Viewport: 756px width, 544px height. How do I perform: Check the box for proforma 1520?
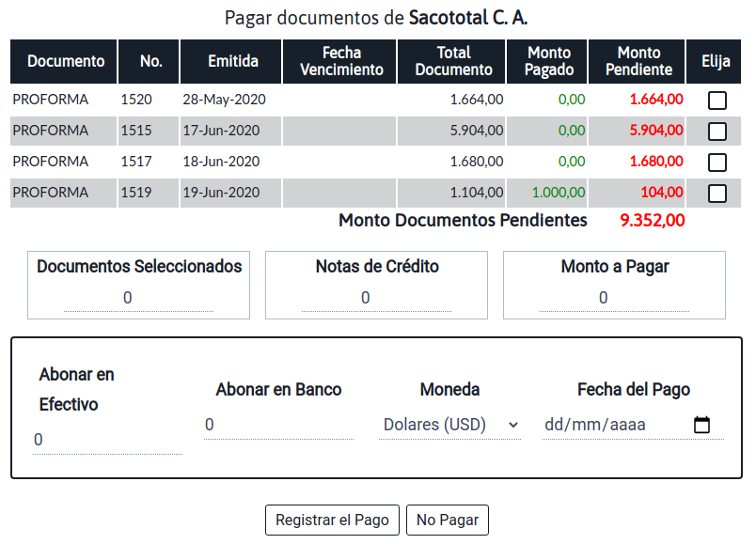coord(717,100)
